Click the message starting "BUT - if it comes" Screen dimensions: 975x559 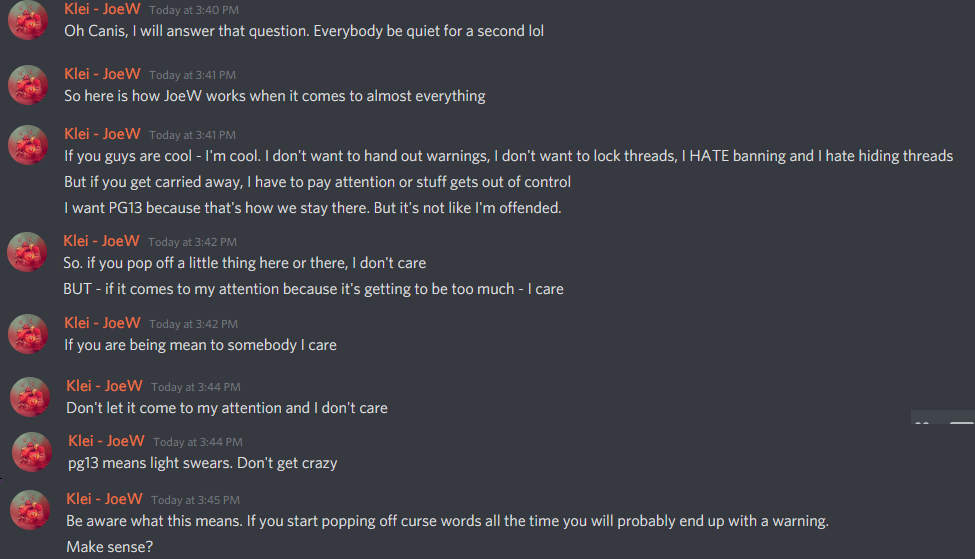pyautogui.click(x=313, y=289)
